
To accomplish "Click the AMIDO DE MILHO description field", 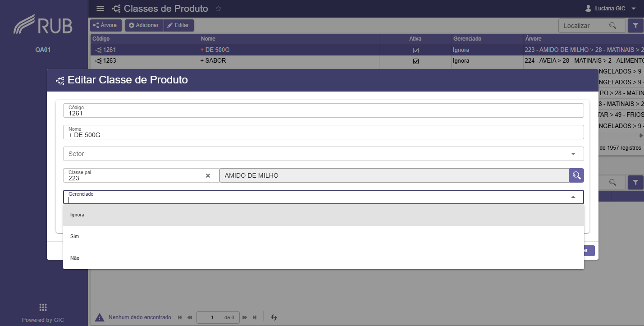I will (x=394, y=175).
